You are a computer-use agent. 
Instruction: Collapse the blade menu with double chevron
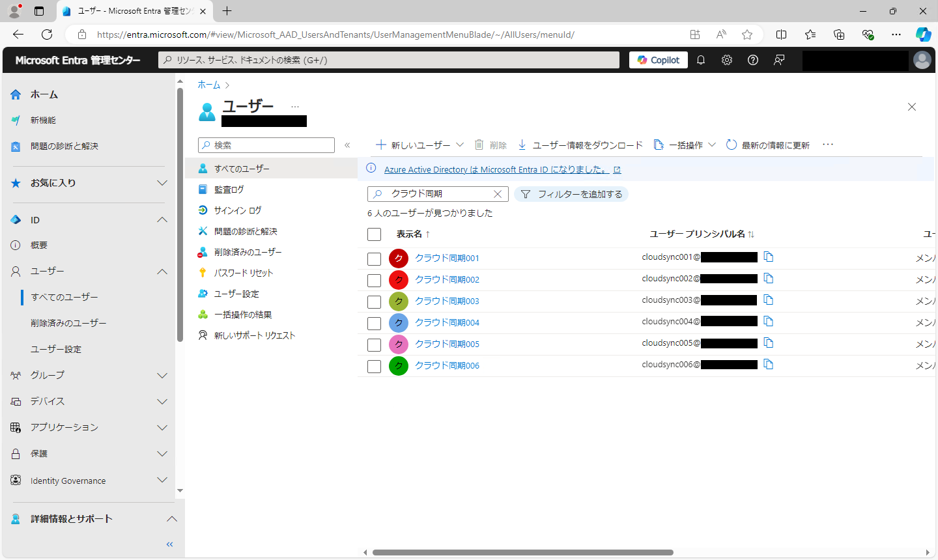(x=347, y=145)
